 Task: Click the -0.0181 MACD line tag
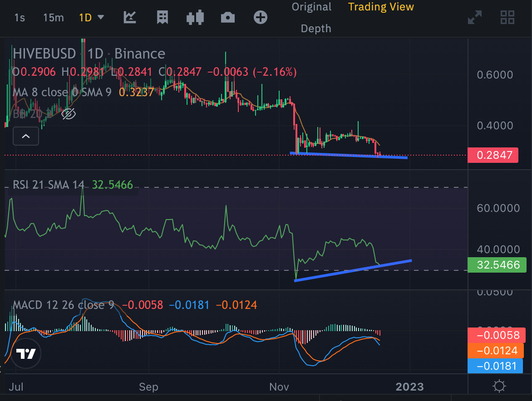click(x=495, y=366)
